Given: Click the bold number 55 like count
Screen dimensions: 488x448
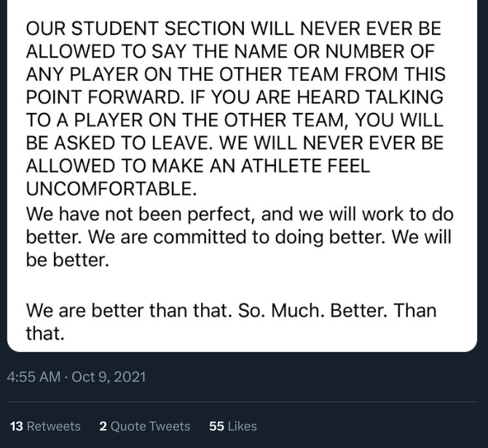Looking at the screenshot, I should pyautogui.click(x=216, y=426).
